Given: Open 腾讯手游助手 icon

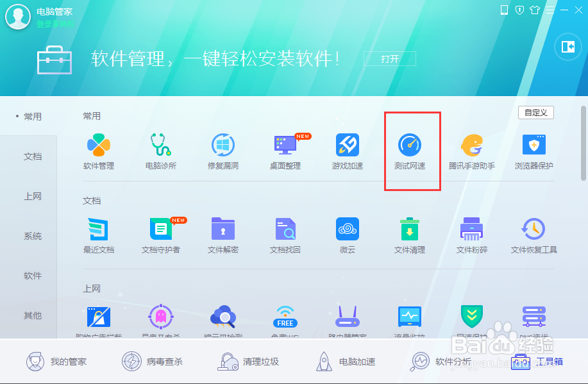Looking at the screenshot, I should click(472, 145).
